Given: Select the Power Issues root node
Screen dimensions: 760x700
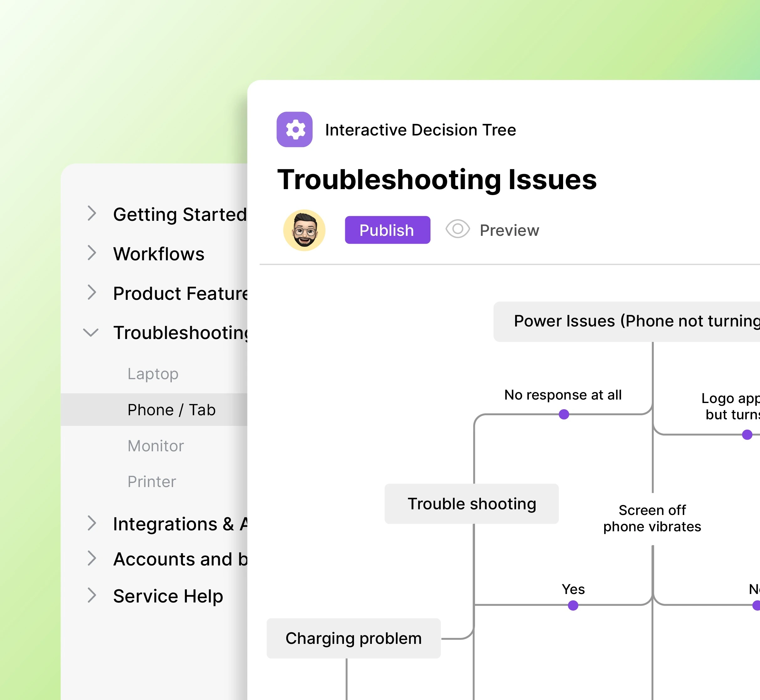Looking at the screenshot, I should (x=627, y=321).
